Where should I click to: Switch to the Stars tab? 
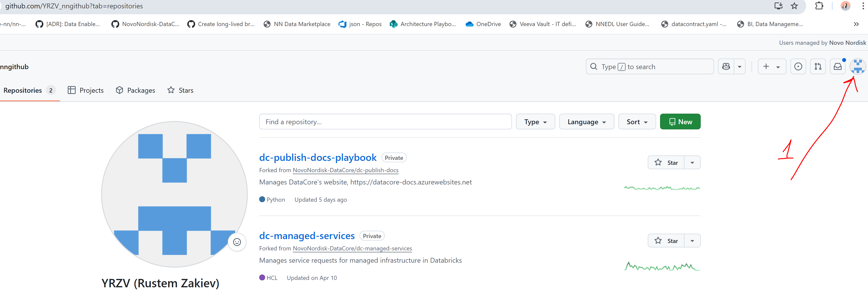[180, 90]
